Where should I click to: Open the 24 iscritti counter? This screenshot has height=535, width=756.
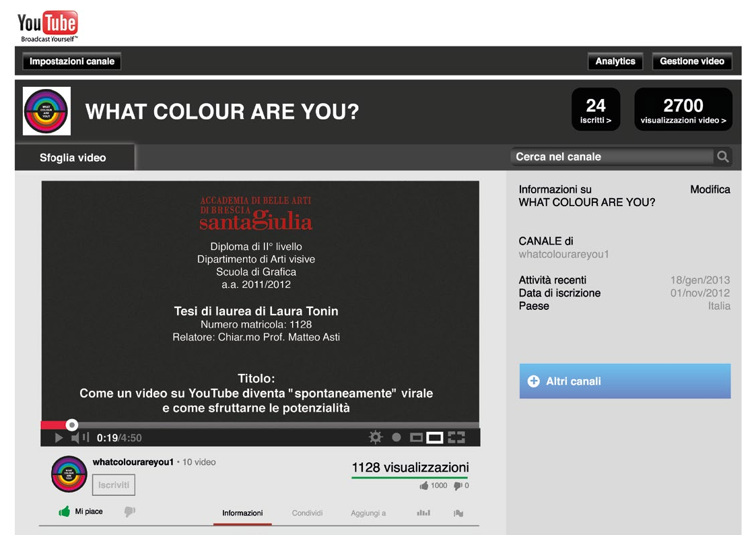tap(596, 110)
